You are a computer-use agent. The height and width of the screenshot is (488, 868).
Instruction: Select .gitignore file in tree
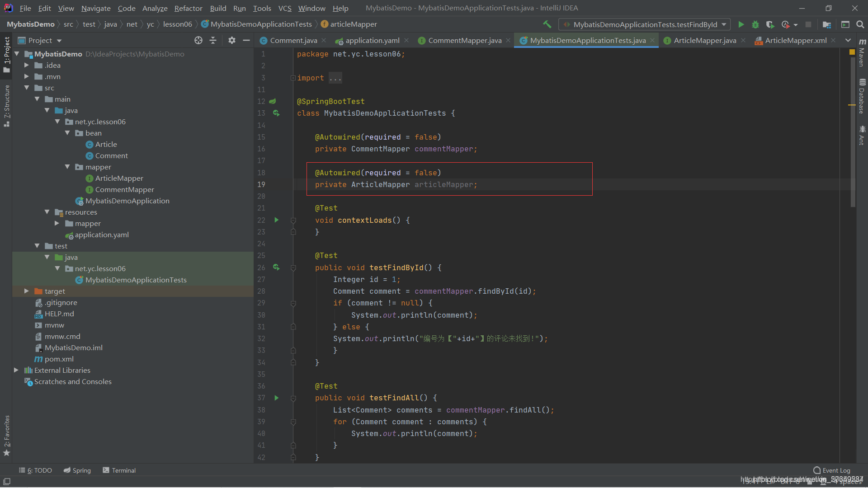[61, 302]
